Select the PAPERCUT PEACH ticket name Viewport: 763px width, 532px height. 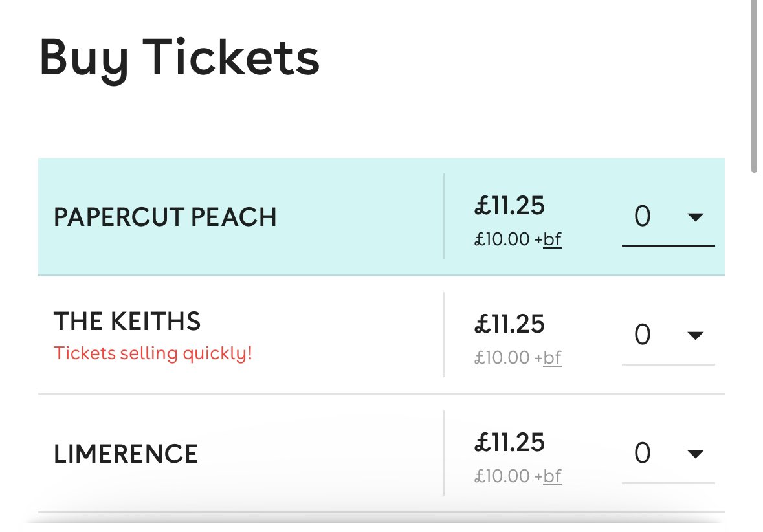(165, 217)
